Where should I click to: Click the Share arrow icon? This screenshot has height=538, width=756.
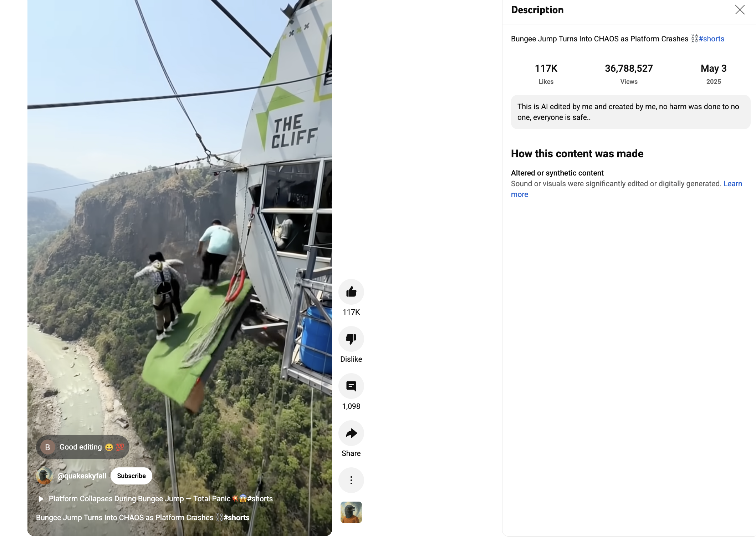(x=351, y=433)
